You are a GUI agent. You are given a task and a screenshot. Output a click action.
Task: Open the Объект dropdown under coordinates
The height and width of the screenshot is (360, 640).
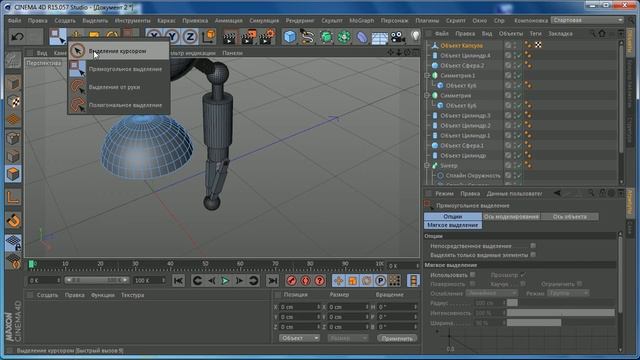coord(299,338)
